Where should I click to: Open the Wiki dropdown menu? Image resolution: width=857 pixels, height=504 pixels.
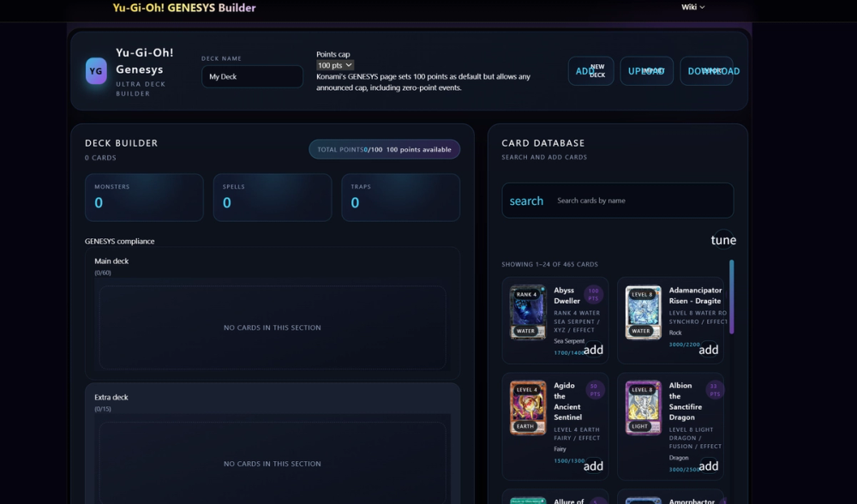point(692,7)
